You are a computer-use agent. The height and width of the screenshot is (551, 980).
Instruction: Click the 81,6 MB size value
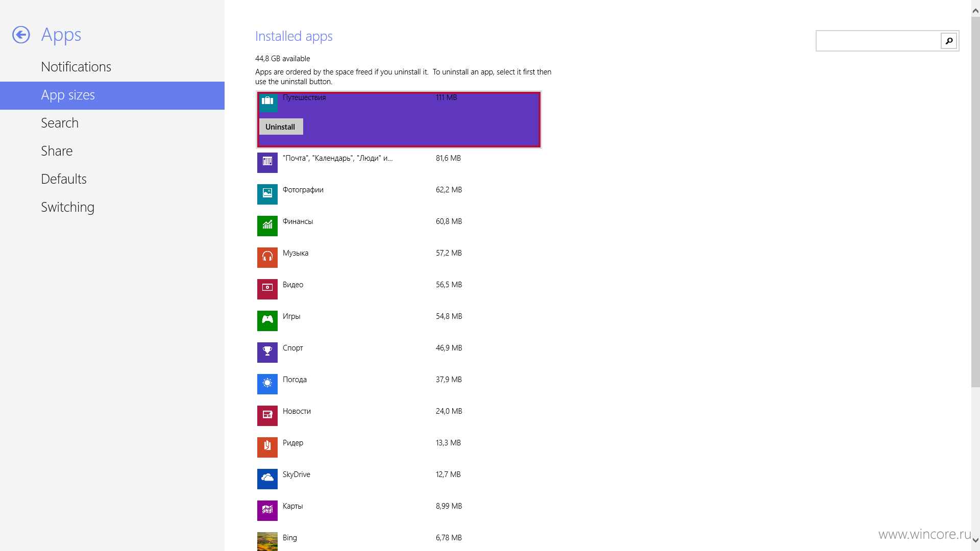449,158
